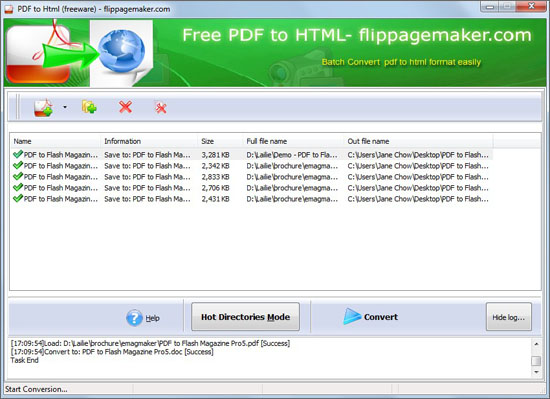
Task: Select the file row sized 2,706 KB
Action: coord(251,188)
